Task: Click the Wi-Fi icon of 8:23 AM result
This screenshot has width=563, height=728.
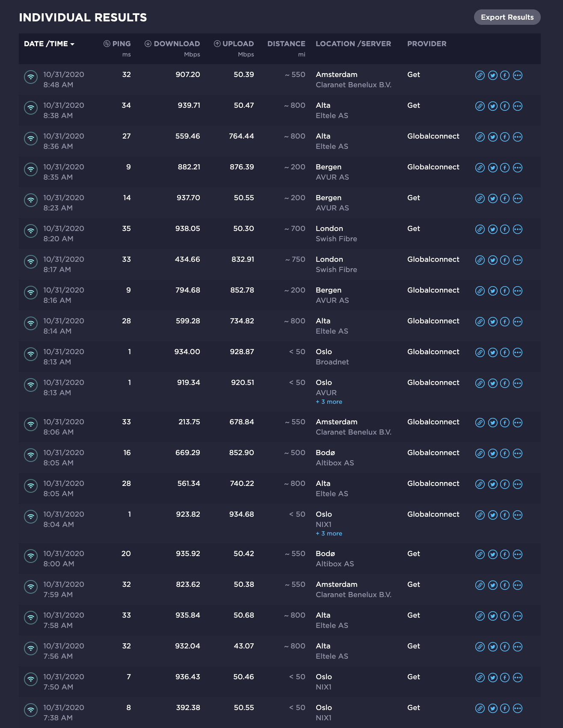Action: [31, 200]
